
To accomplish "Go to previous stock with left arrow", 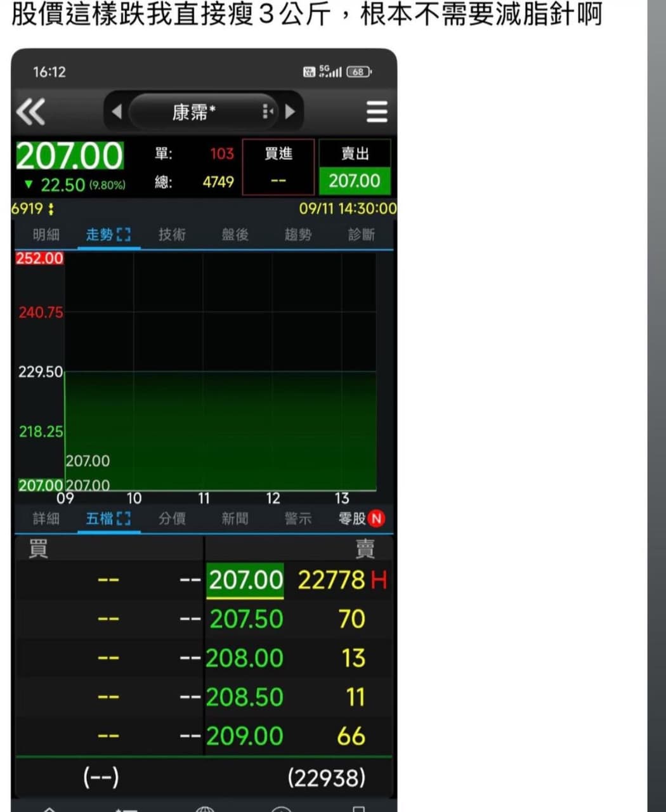I will [117, 112].
